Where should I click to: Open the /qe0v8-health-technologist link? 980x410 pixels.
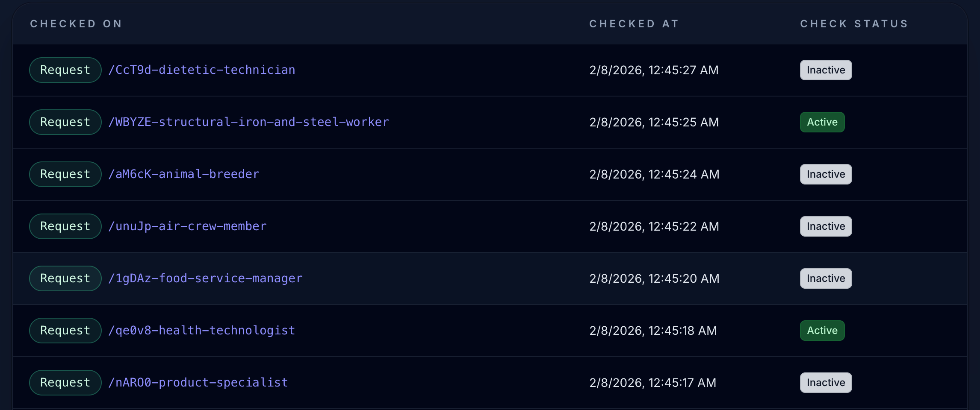click(x=201, y=331)
